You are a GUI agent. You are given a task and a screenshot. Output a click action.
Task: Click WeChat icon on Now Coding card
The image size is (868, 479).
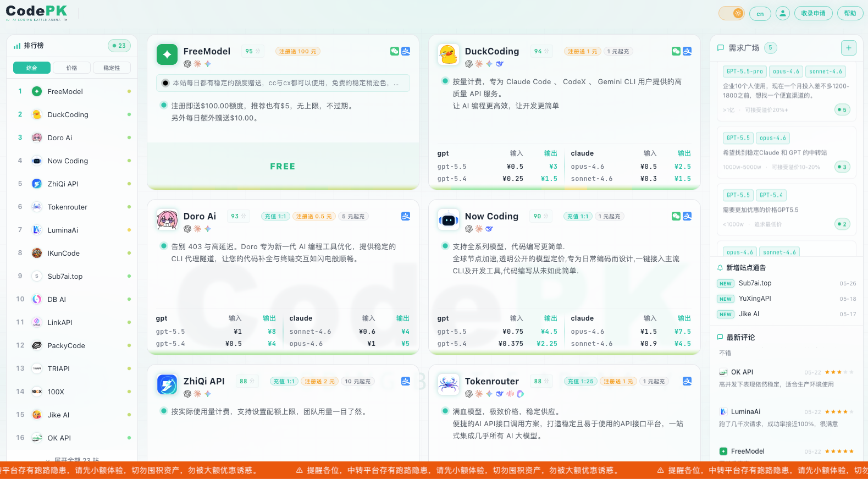click(676, 216)
